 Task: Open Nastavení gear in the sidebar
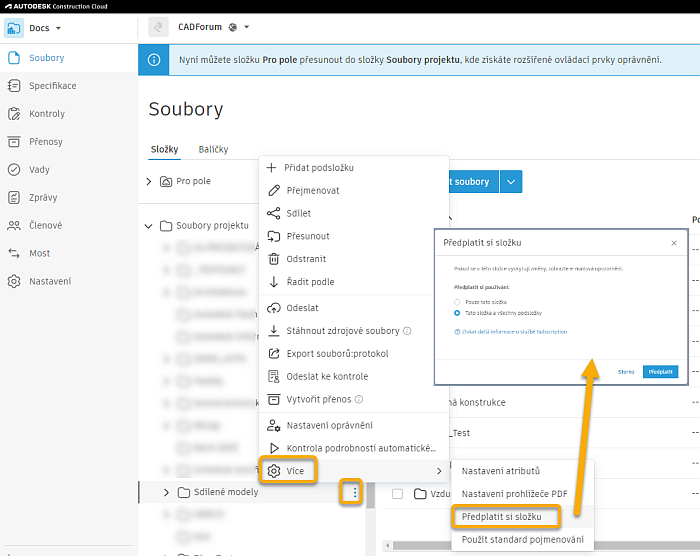(x=14, y=282)
